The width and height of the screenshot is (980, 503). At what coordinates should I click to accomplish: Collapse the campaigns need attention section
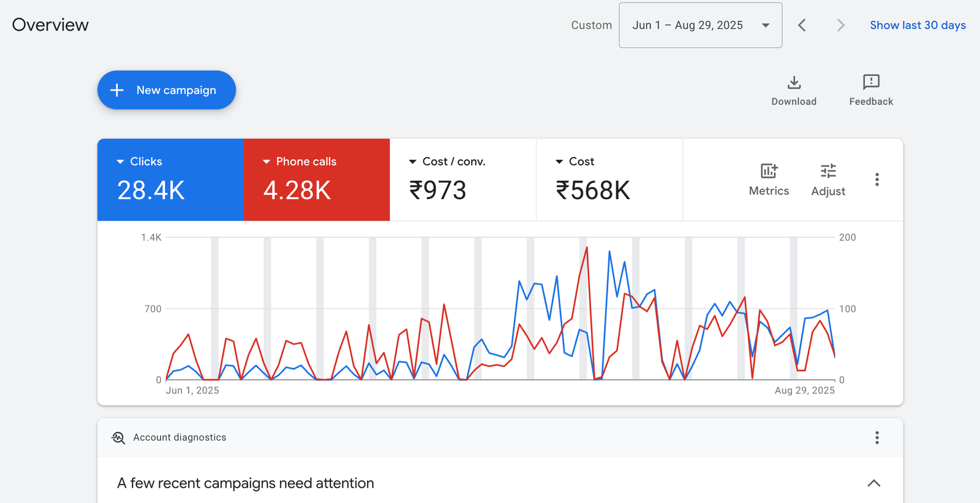(x=874, y=483)
